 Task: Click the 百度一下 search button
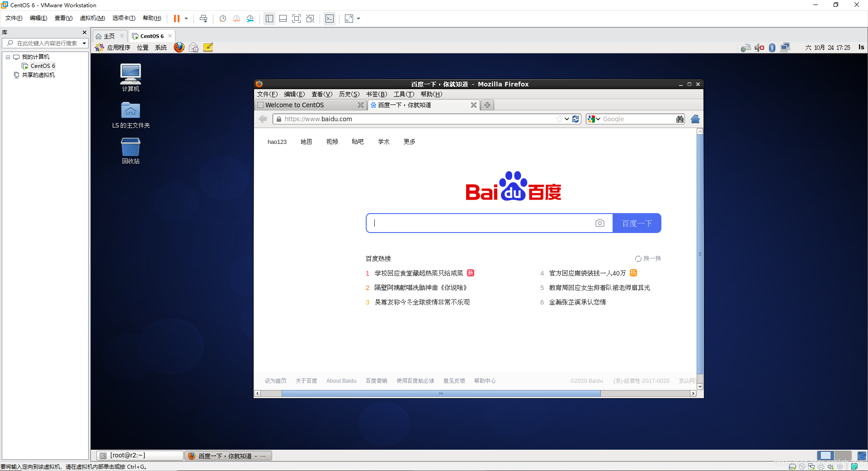tap(637, 223)
